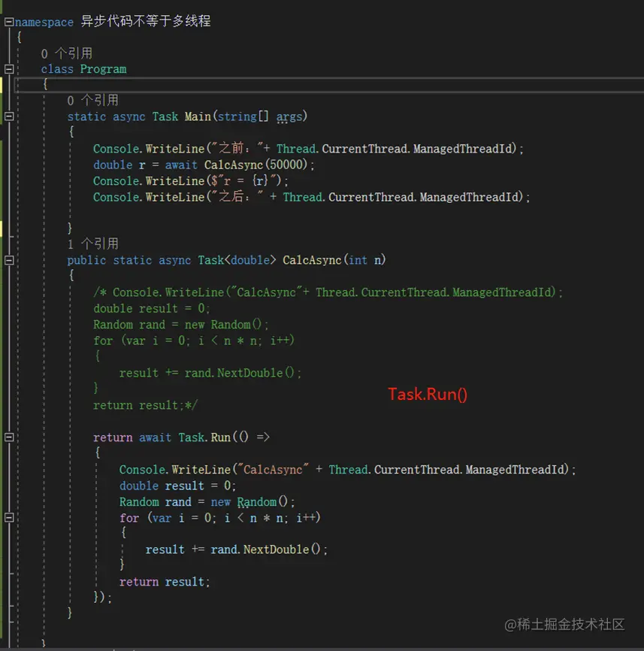Click the commented 'return result;*/' line
644x651 pixels.
(146, 405)
